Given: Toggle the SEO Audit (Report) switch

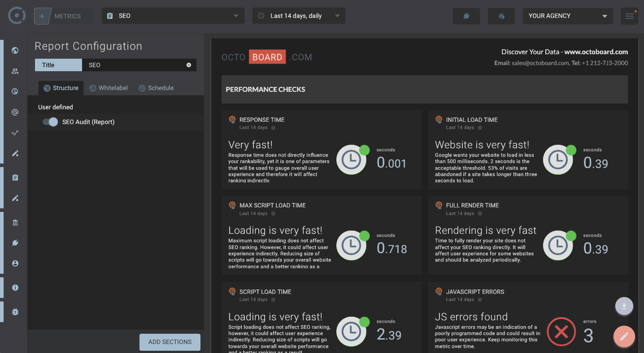Looking at the screenshot, I should point(50,122).
